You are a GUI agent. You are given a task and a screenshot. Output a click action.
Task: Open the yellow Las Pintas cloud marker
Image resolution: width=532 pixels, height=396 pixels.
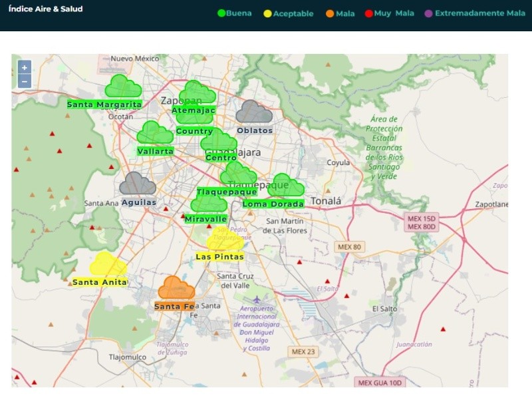tap(225, 239)
